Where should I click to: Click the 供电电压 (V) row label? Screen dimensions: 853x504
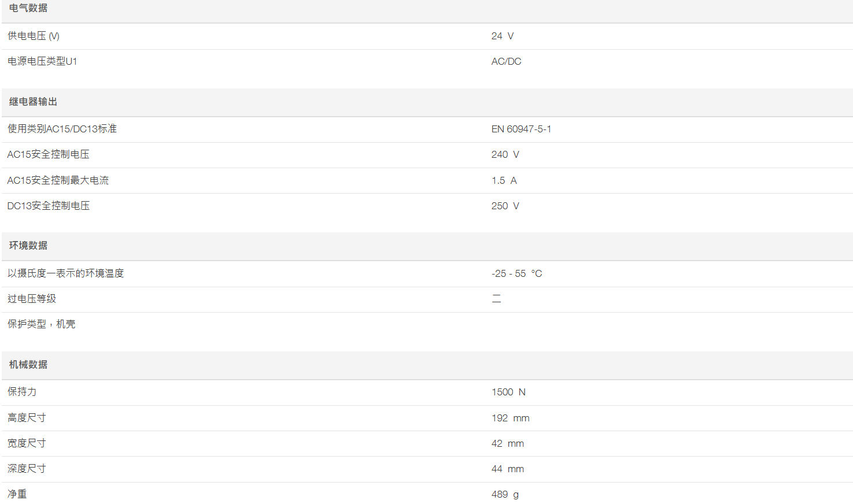click(x=34, y=36)
